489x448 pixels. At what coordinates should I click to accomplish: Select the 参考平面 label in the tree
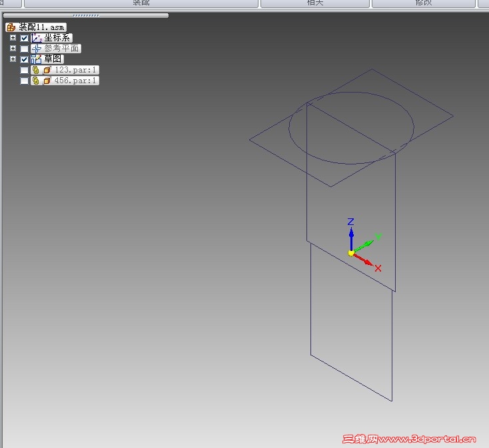pos(61,49)
